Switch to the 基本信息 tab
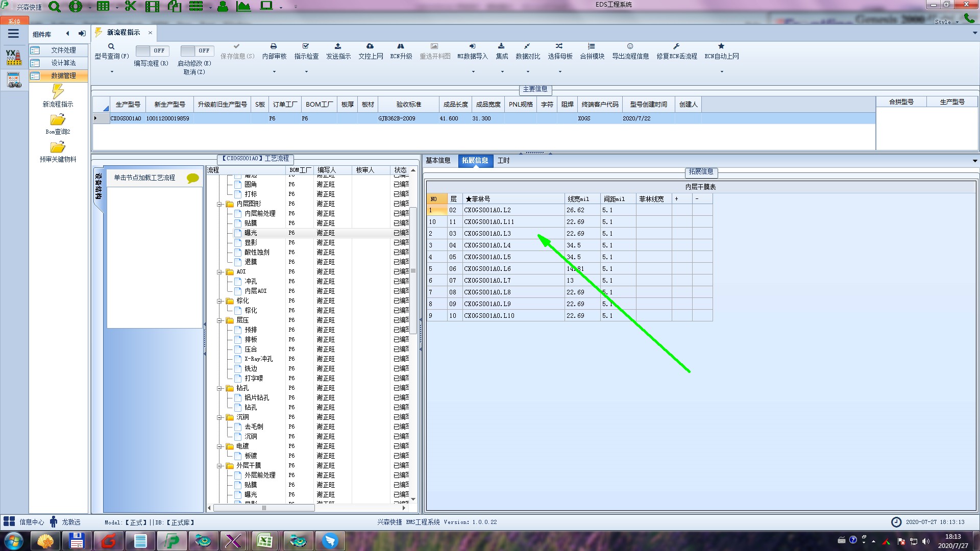Image resolution: width=980 pixels, height=551 pixels. [x=438, y=160]
